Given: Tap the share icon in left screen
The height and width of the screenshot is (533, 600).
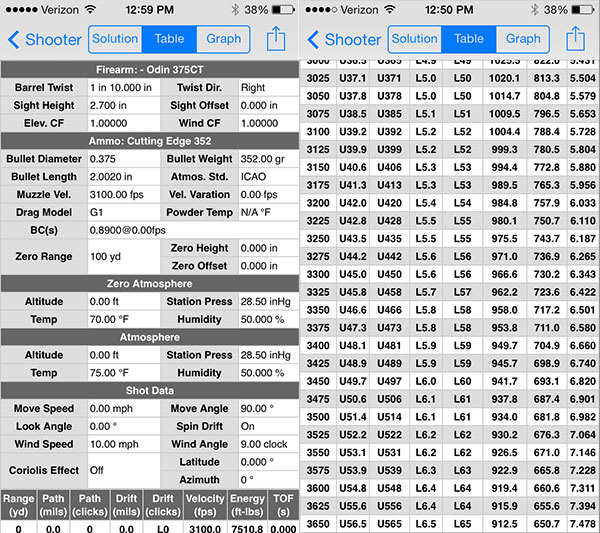Looking at the screenshot, I should (x=276, y=39).
